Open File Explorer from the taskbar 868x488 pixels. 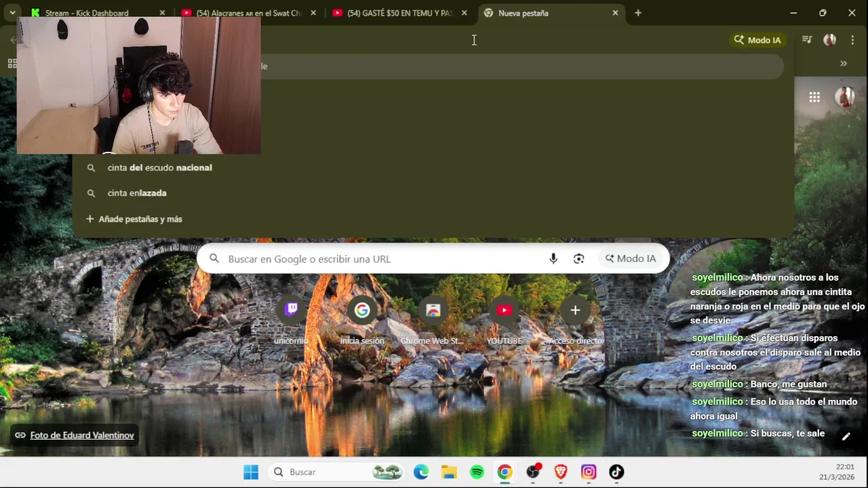point(449,472)
